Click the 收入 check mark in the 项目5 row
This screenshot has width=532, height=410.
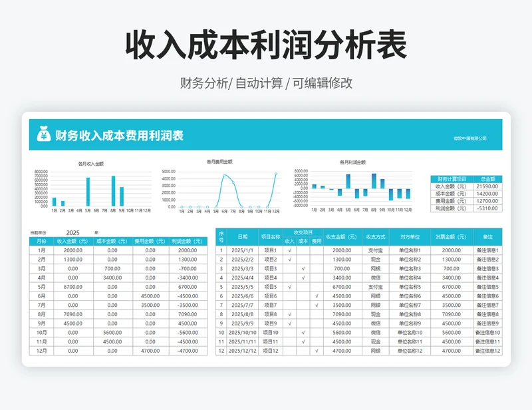tap(289, 287)
